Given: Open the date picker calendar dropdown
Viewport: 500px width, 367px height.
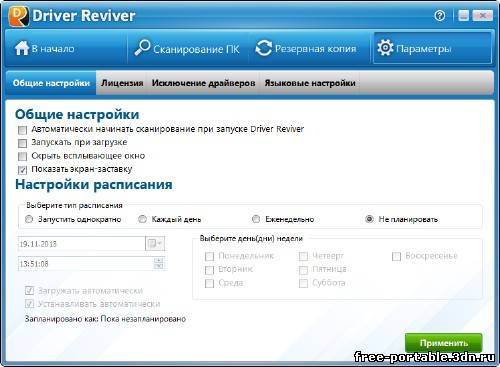Looking at the screenshot, I should 155,244.
